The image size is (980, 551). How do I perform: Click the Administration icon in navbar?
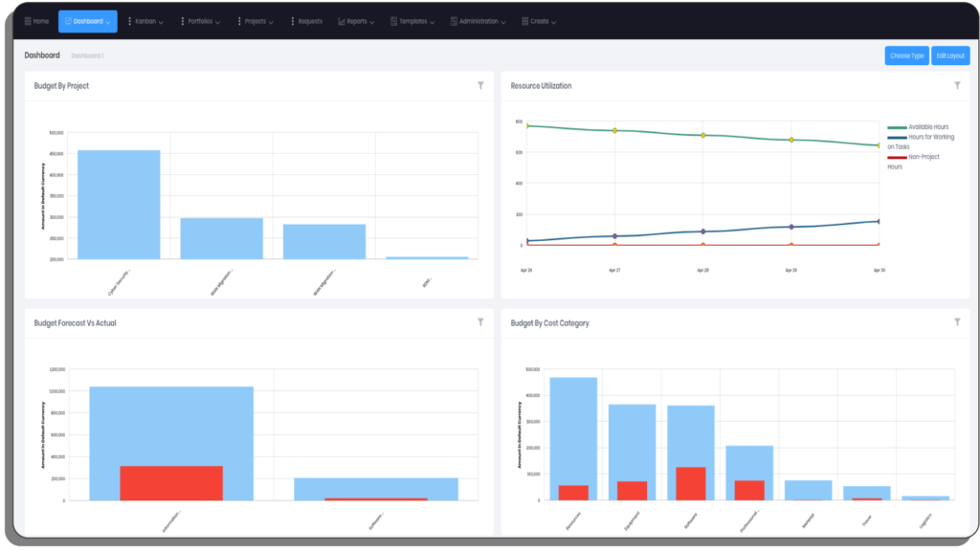454,21
